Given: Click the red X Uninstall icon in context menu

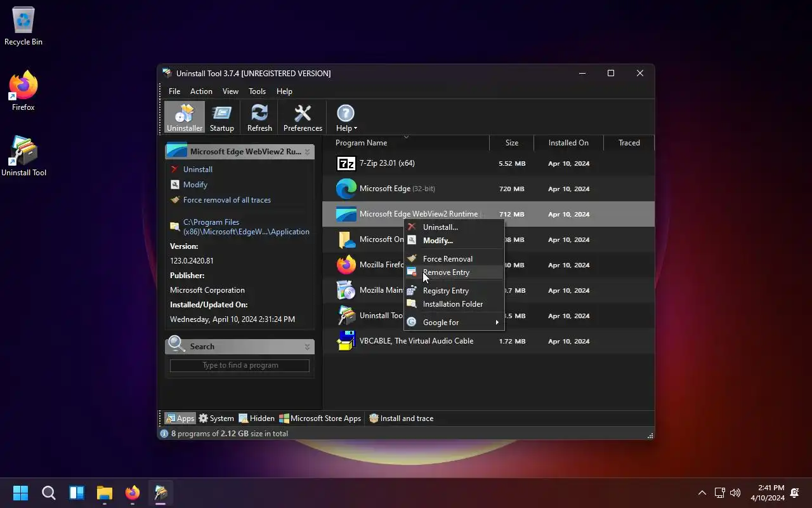Looking at the screenshot, I should [x=412, y=227].
